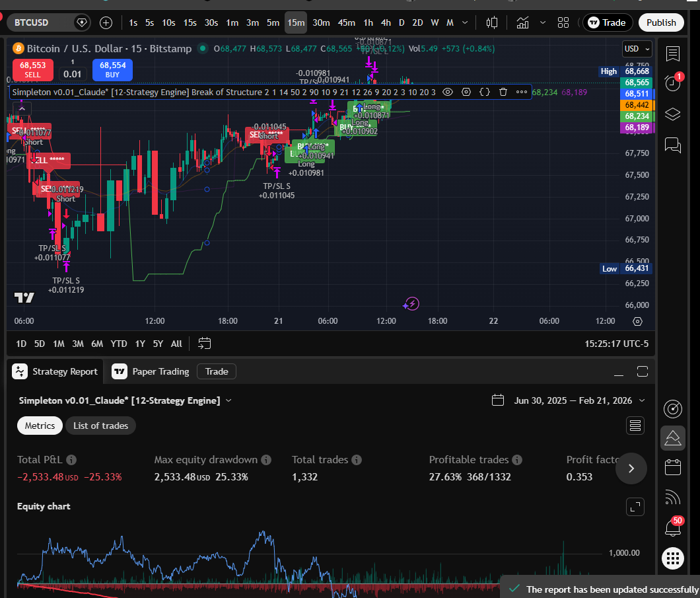The image size is (700, 598).
Task: Open the timeframe chevron dropdown
Action: pos(464,22)
